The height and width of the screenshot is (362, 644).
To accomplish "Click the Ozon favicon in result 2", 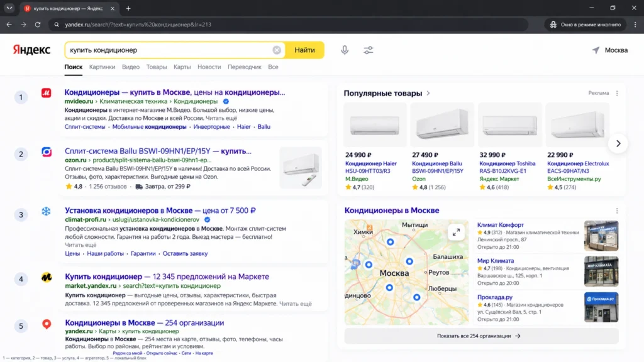I will pyautogui.click(x=47, y=152).
